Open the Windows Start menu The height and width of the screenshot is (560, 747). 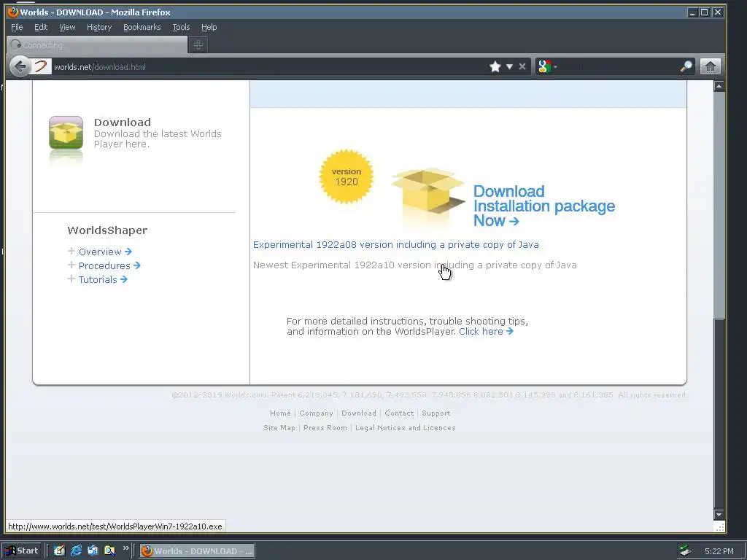click(x=22, y=551)
